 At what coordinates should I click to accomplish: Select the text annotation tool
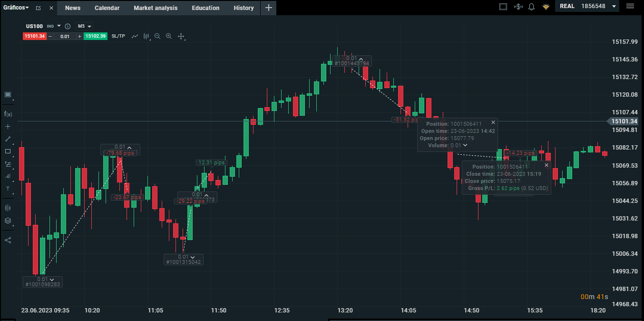(x=8, y=189)
